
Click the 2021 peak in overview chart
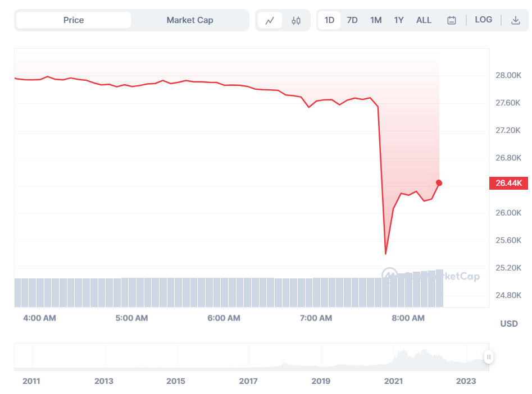tap(402, 353)
